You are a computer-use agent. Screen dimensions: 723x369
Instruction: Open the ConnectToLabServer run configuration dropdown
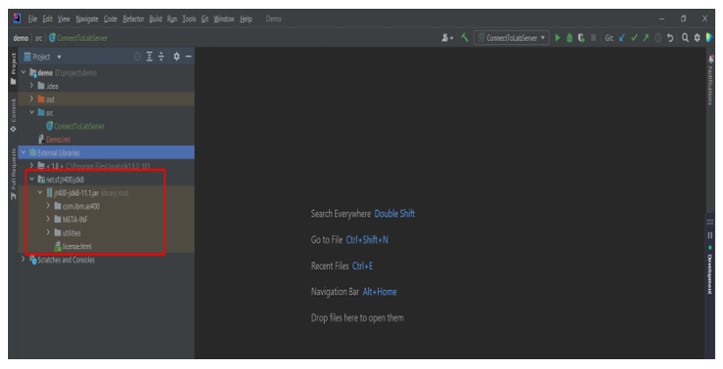pyautogui.click(x=512, y=38)
